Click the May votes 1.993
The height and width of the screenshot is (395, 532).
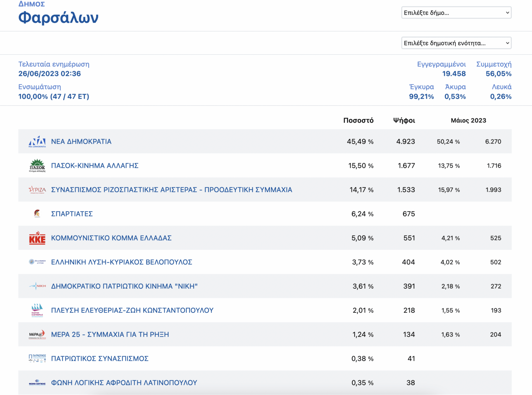[x=493, y=190]
